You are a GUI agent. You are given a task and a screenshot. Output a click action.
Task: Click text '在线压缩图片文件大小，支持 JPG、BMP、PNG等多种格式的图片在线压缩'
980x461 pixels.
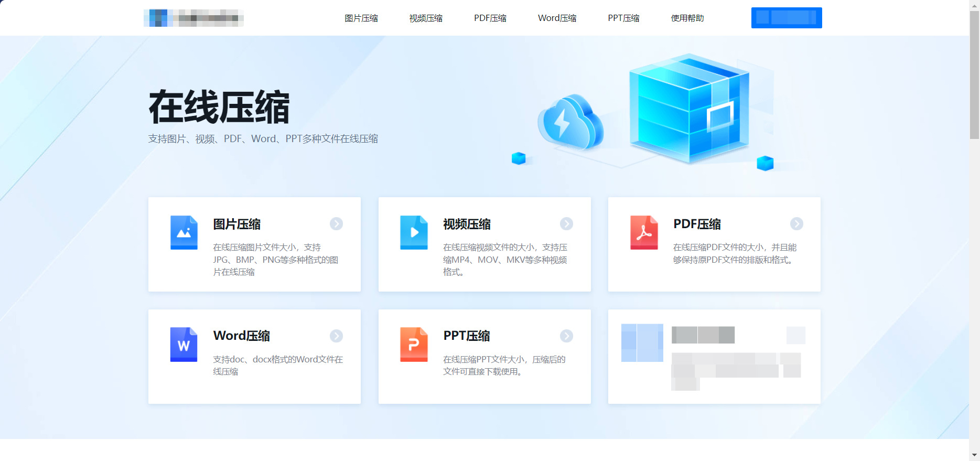[276, 260]
